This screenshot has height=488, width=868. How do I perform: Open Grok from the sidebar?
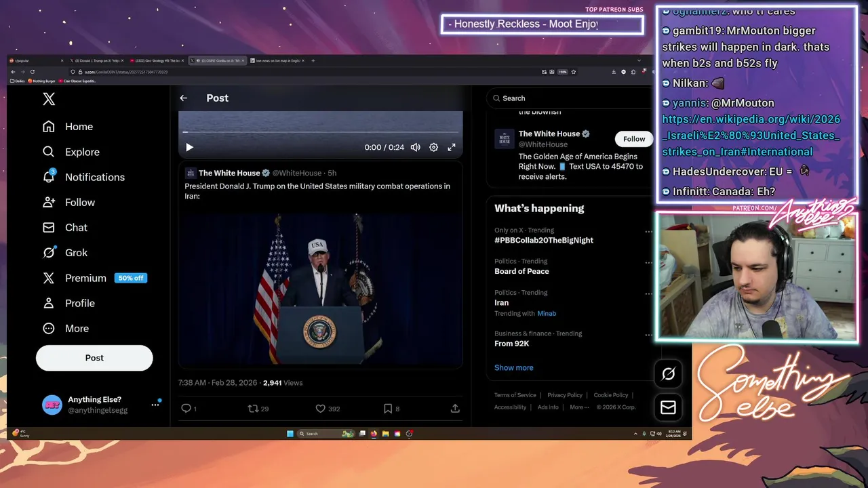[65, 252]
